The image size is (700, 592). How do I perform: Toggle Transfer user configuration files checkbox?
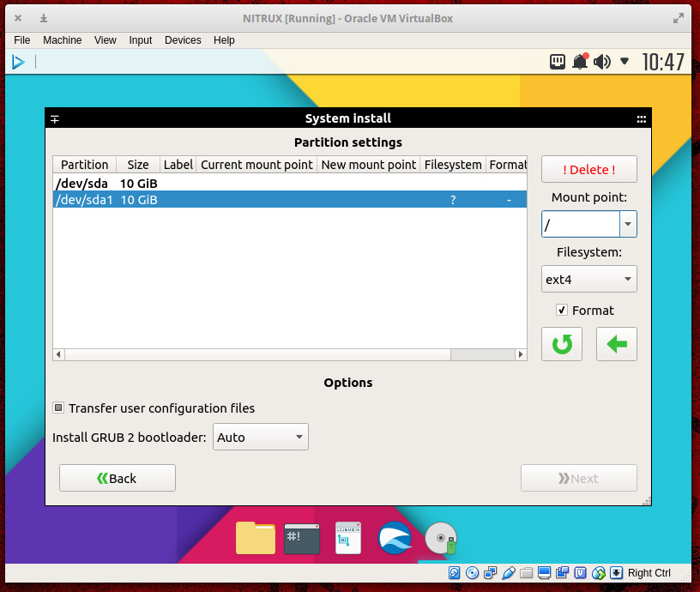[58, 408]
